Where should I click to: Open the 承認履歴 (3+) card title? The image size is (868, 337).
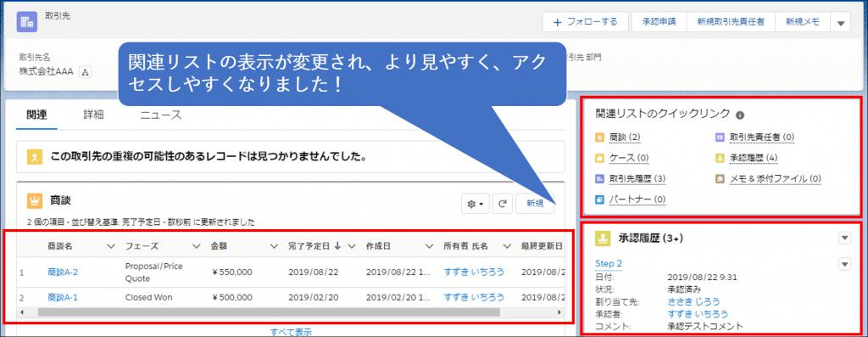point(650,239)
